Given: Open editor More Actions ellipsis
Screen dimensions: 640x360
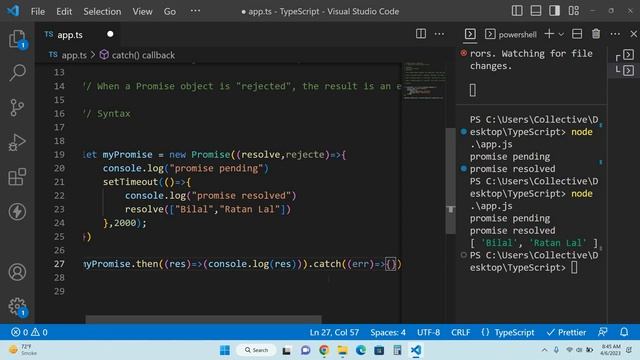Looking at the screenshot, I should click(x=439, y=34).
